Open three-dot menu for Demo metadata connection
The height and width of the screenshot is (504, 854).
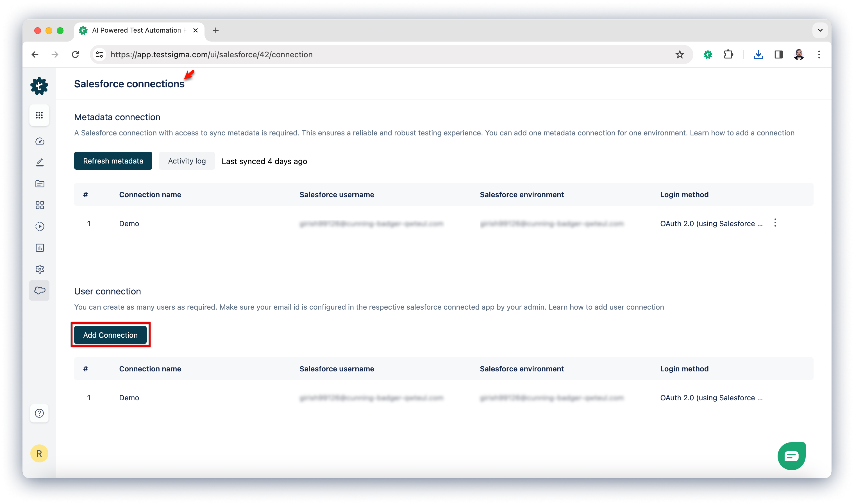point(775,223)
